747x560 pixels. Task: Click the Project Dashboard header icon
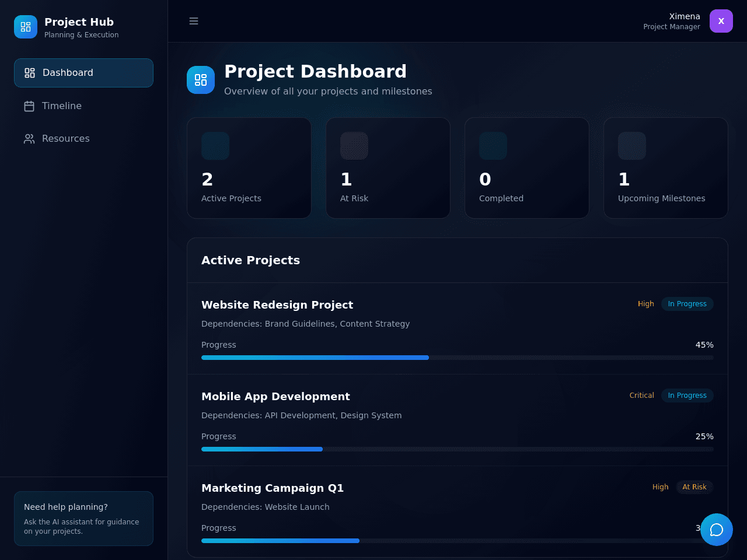tap(201, 80)
